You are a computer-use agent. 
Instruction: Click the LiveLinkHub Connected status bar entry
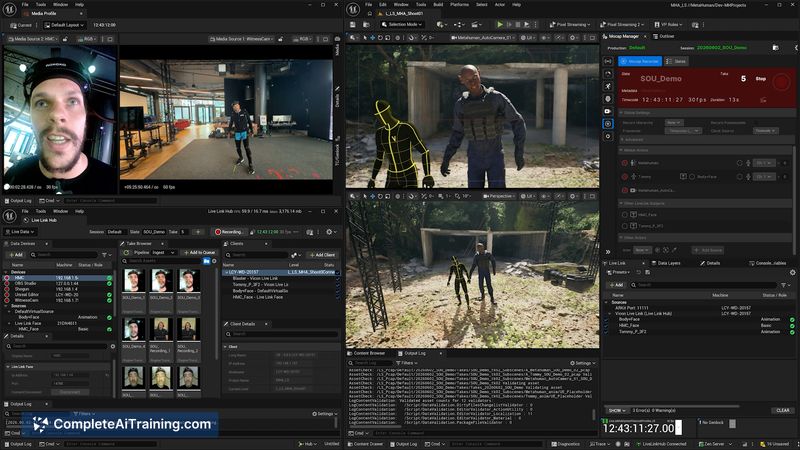coord(662,444)
